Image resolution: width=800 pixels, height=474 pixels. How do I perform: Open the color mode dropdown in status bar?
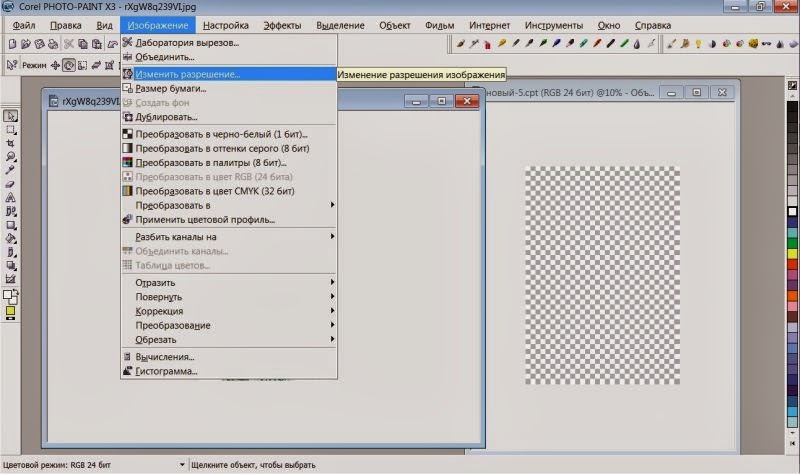pos(182,465)
